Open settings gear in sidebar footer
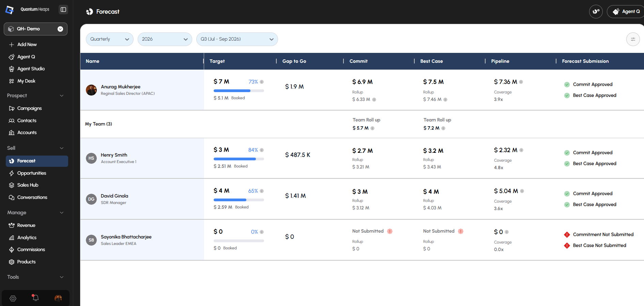 click(13, 298)
